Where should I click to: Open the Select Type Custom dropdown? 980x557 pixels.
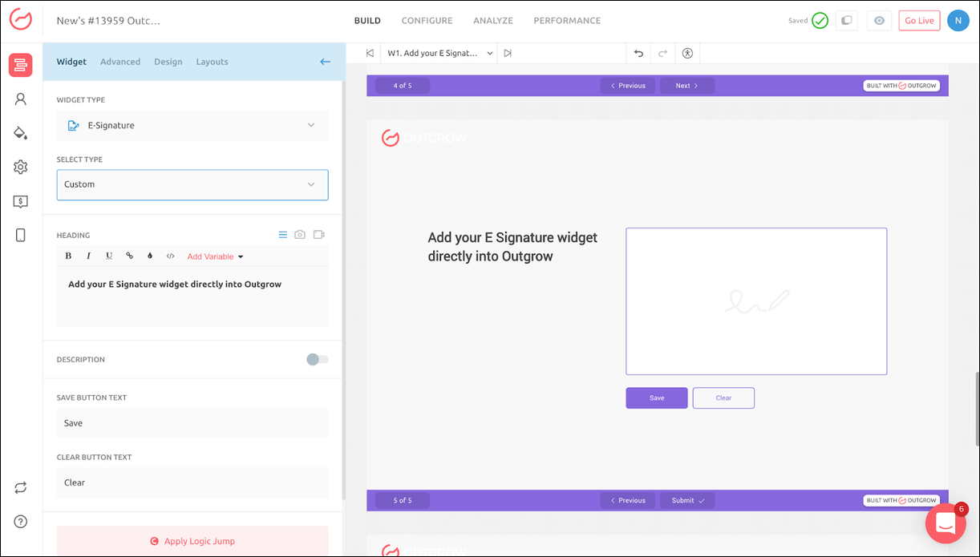coord(192,184)
